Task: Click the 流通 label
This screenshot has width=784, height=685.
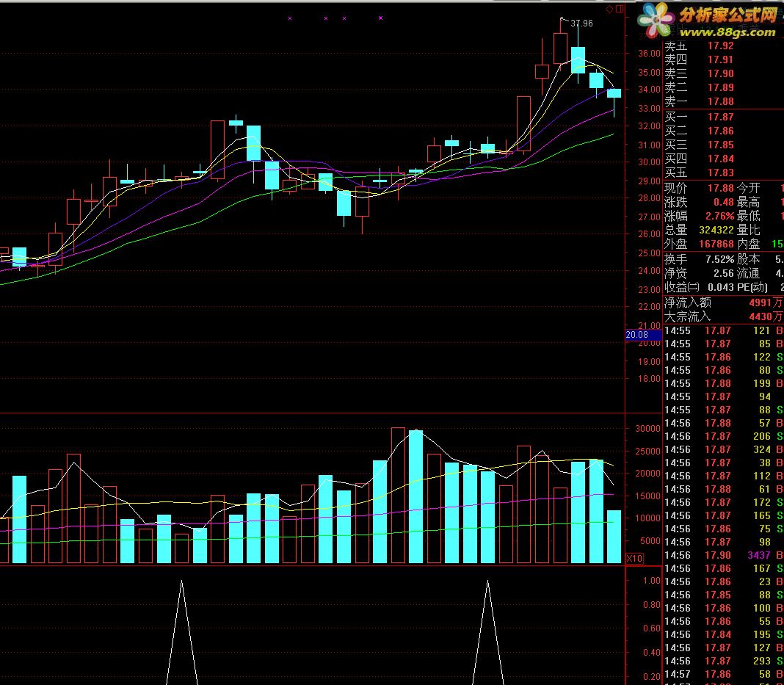Action: pyautogui.click(x=749, y=274)
